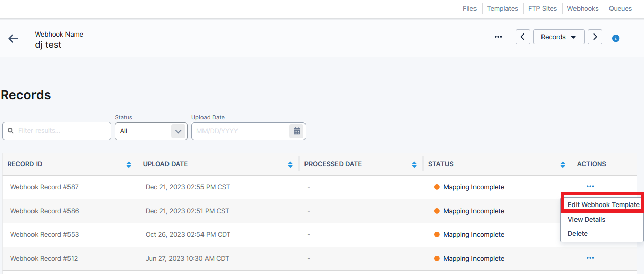Click the back arrow beside Webhook Name
Viewport: 644px width, 274px height.
coord(13,39)
